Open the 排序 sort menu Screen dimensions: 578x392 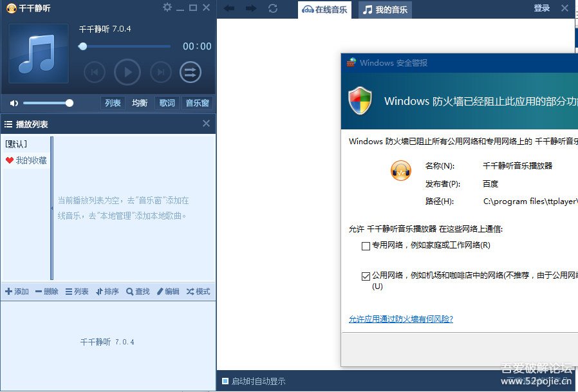[107, 292]
